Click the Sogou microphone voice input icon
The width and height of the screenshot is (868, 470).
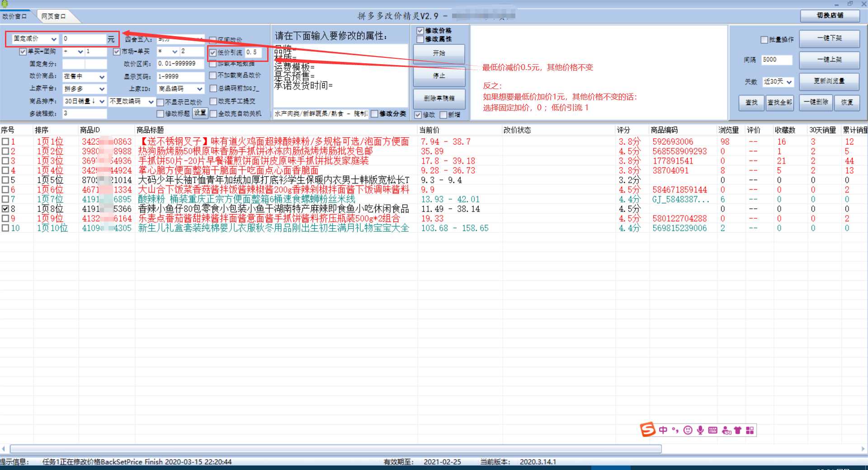point(700,430)
